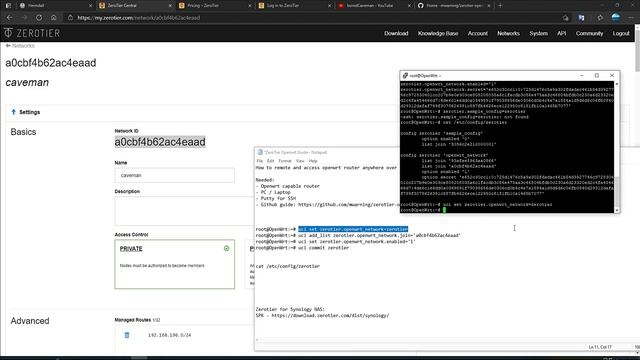Click the caveman network title
The height and width of the screenshot is (360, 640).
(27, 82)
